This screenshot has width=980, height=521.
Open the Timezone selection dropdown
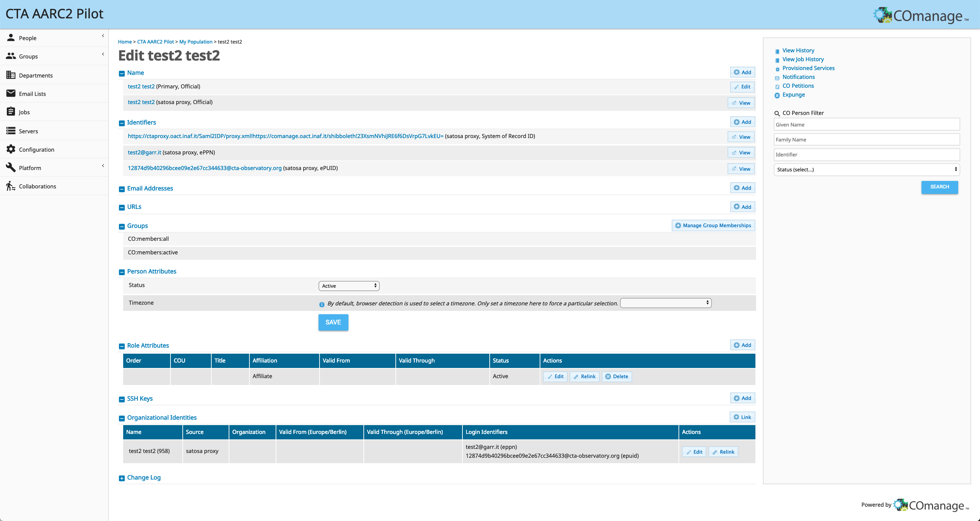point(665,303)
